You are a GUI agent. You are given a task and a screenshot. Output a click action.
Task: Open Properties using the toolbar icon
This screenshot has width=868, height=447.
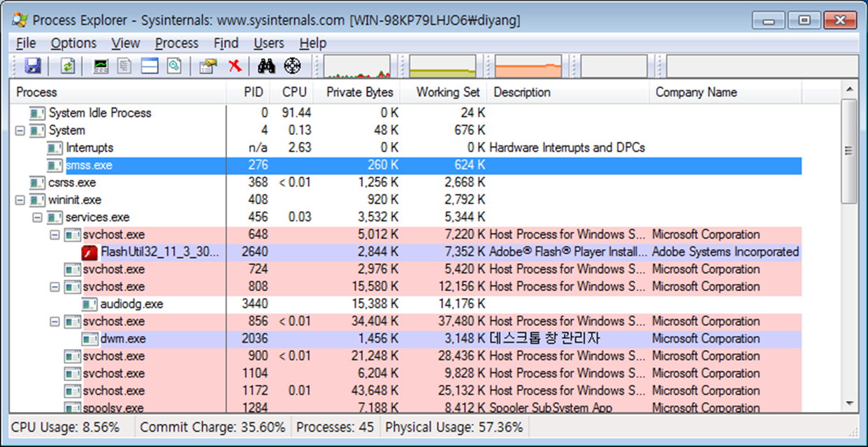(208, 66)
